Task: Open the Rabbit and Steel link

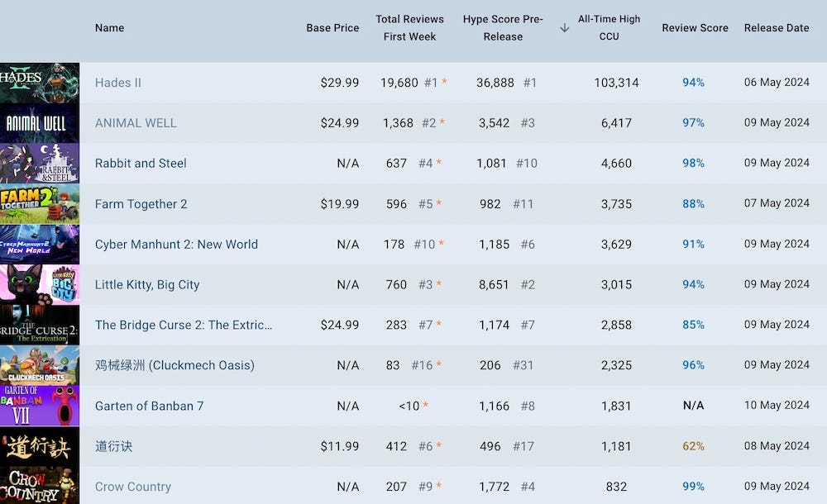Action: pos(141,164)
